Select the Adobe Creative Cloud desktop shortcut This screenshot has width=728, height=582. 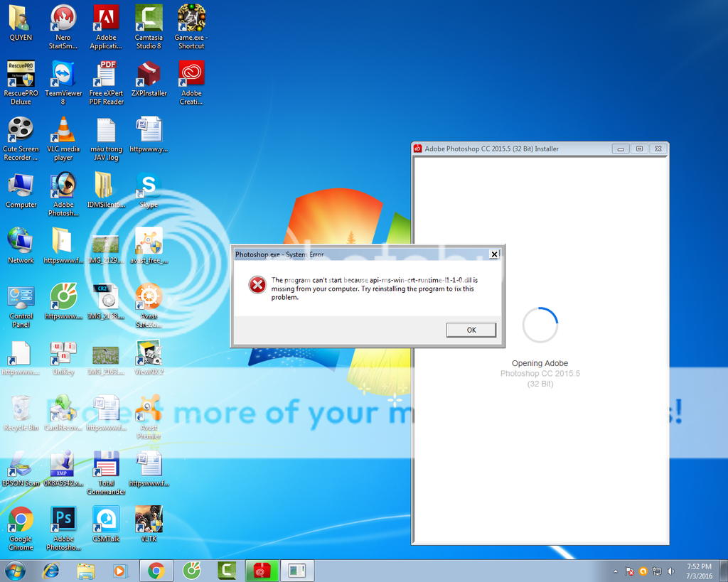[x=191, y=82]
